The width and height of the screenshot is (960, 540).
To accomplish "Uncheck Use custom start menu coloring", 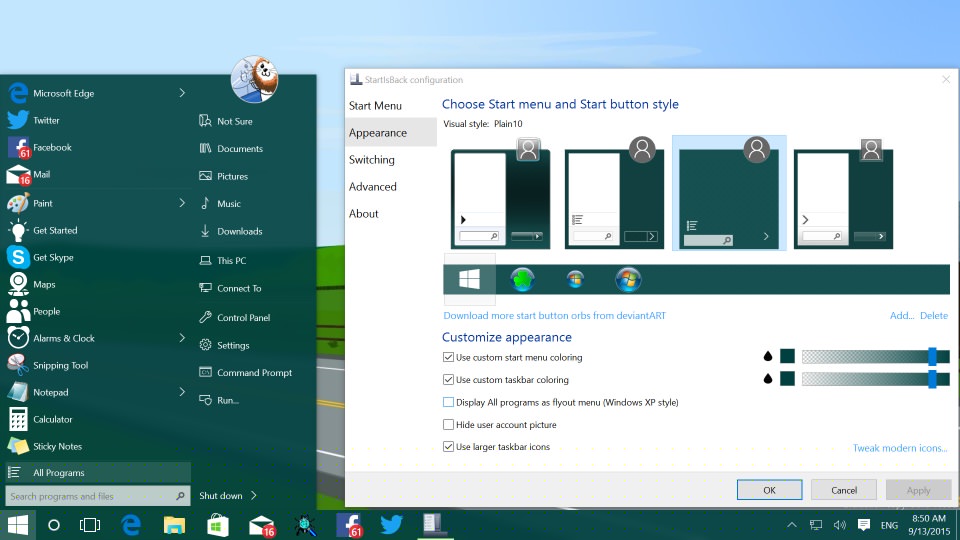I will pyautogui.click(x=449, y=357).
